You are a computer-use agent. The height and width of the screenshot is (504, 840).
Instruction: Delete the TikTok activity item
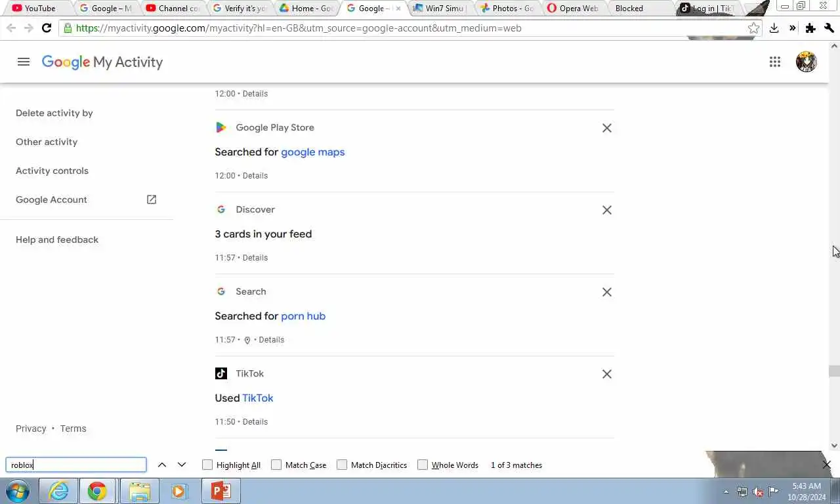tap(607, 374)
